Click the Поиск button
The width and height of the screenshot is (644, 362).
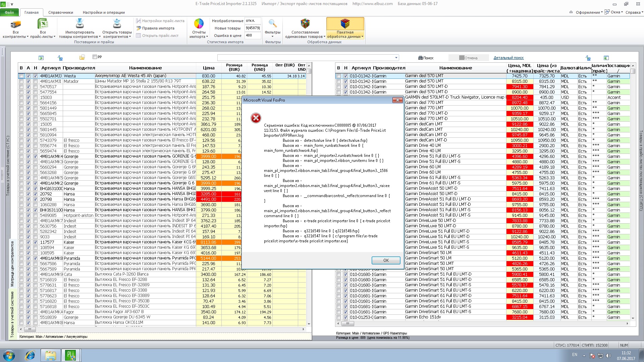click(426, 58)
